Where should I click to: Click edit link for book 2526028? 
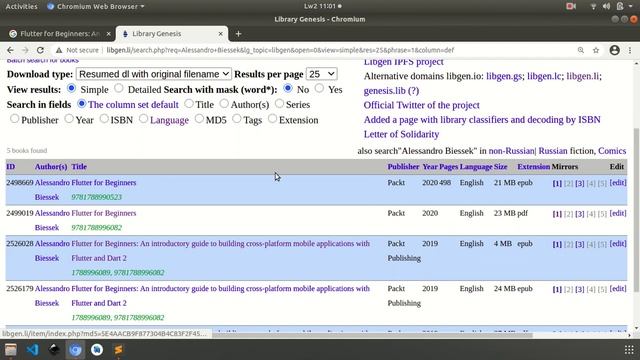(x=618, y=244)
